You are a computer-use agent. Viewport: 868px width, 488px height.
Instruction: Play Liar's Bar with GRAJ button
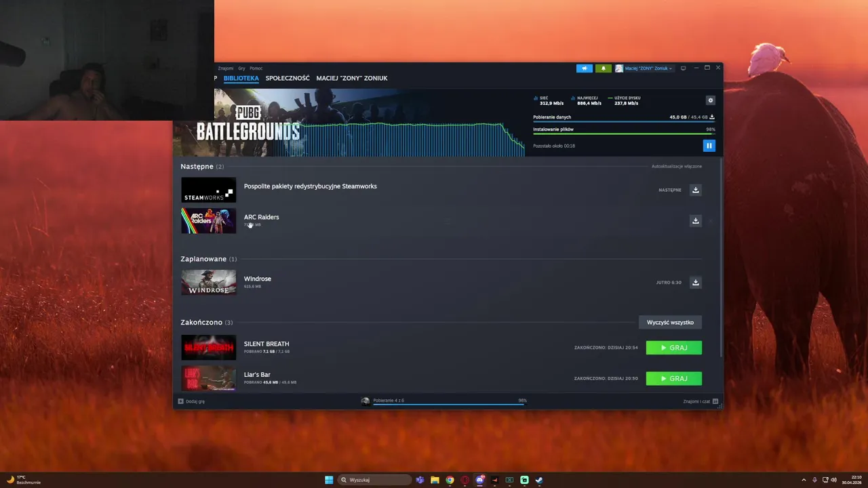click(673, 378)
